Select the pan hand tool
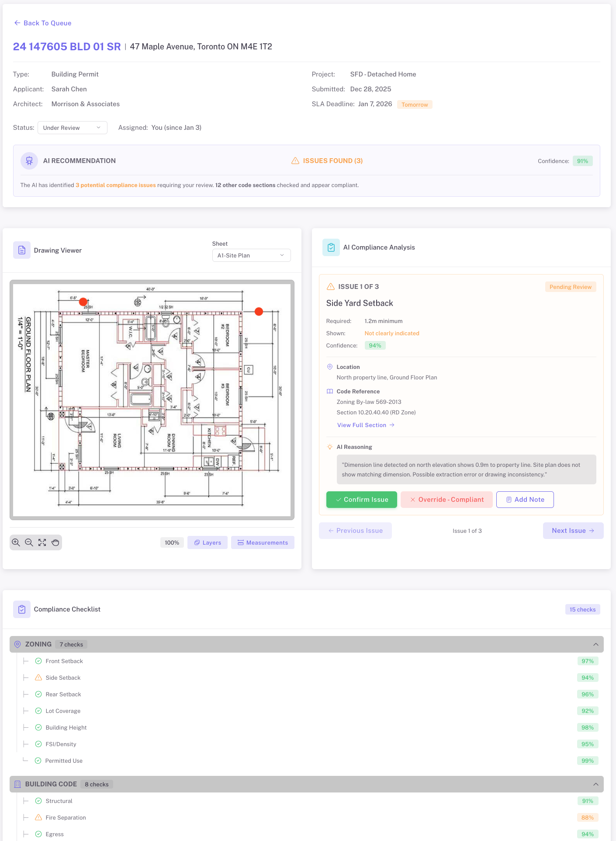The image size is (616, 841). coord(55,542)
